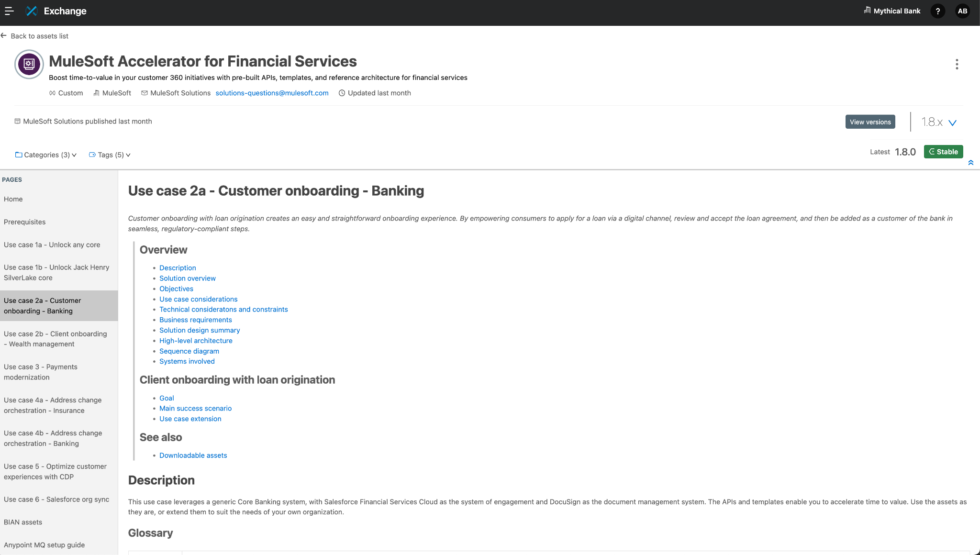The height and width of the screenshot is (555, 980).
Task: Open the BIAN assets page
Action: point(23,522)
